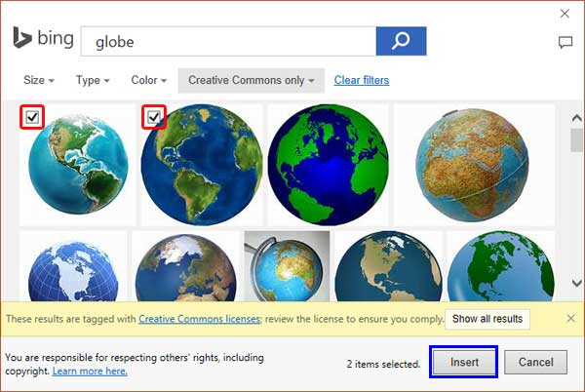Follow the Learn more here link

pos(90,371)
